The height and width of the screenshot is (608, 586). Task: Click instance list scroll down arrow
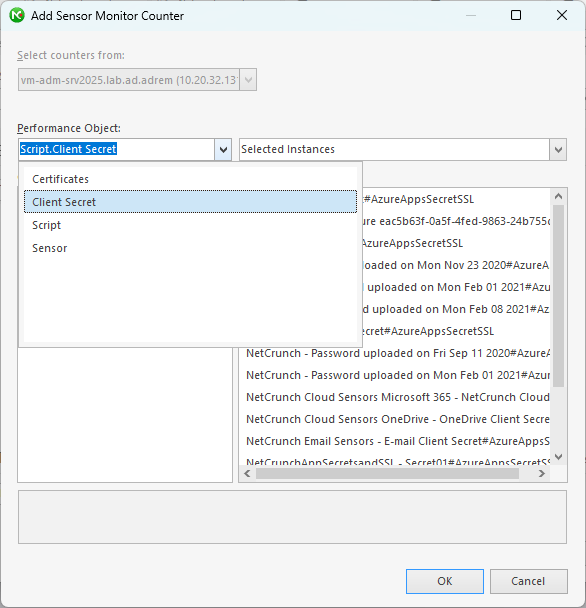coord(558,457)
